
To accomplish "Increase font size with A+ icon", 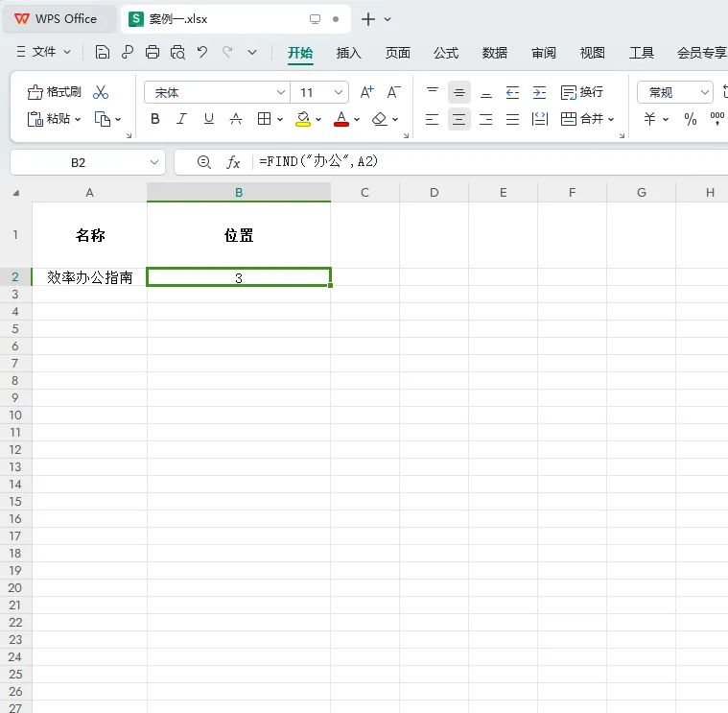I will point(366,92).
